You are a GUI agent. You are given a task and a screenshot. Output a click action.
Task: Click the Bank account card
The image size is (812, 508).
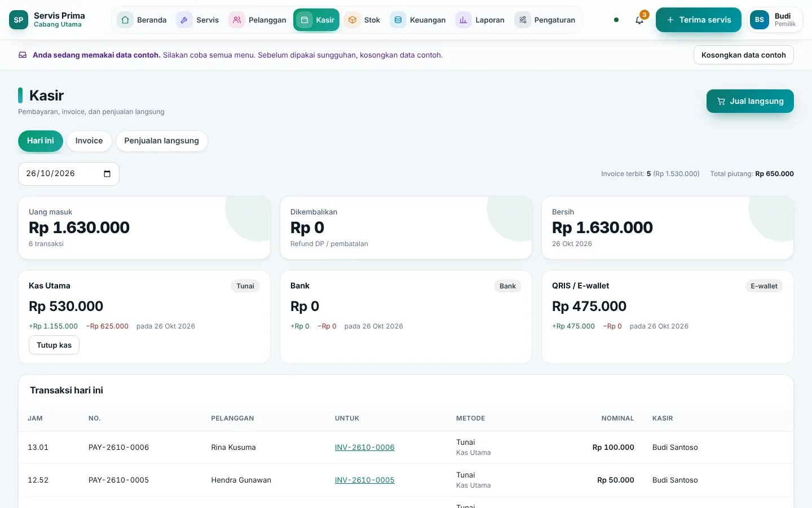click(406, 317)
